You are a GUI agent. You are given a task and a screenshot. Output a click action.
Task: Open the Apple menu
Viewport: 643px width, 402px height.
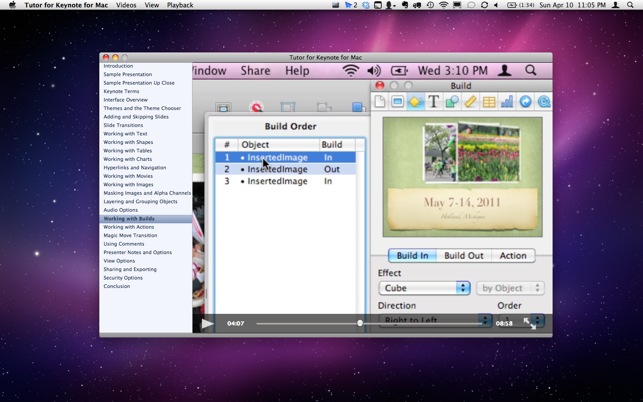pyautogui.click(x=12, y=5)
